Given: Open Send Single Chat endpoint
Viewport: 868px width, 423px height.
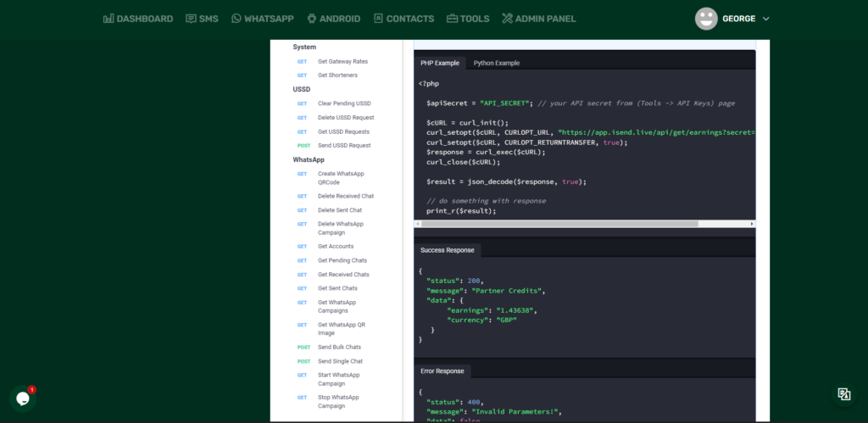Looking at the screenshot, I should click(341, 361).
